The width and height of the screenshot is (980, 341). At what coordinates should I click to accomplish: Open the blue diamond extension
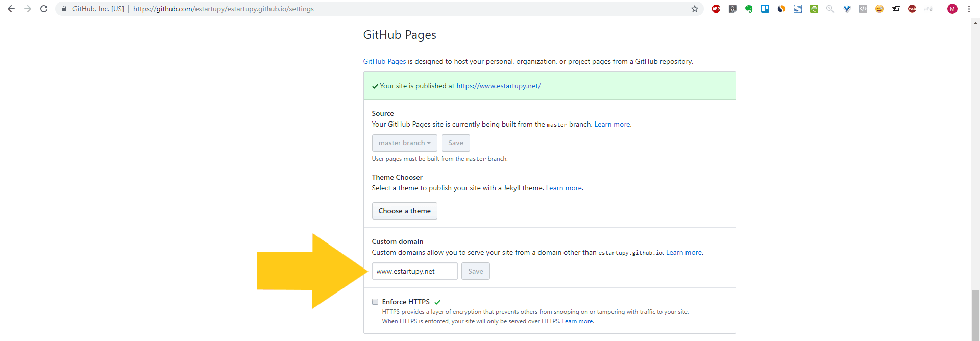pyautogui.click(x=847, y=9)
